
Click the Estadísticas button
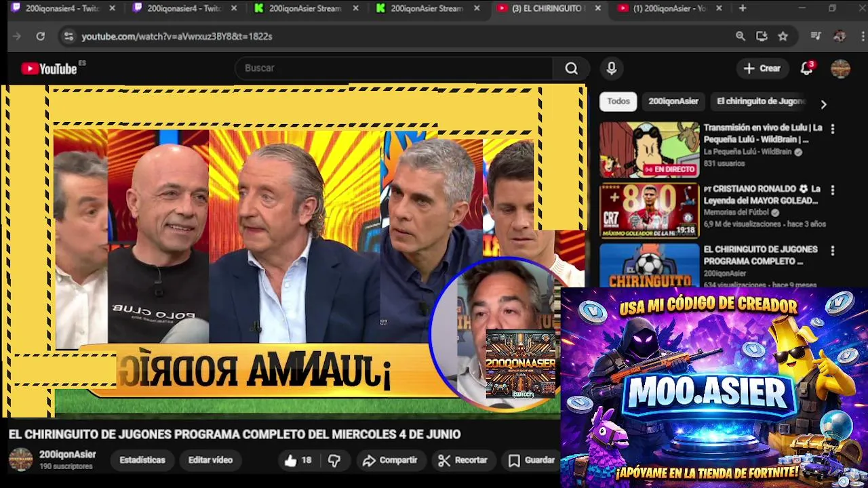(x=142, y=460)
